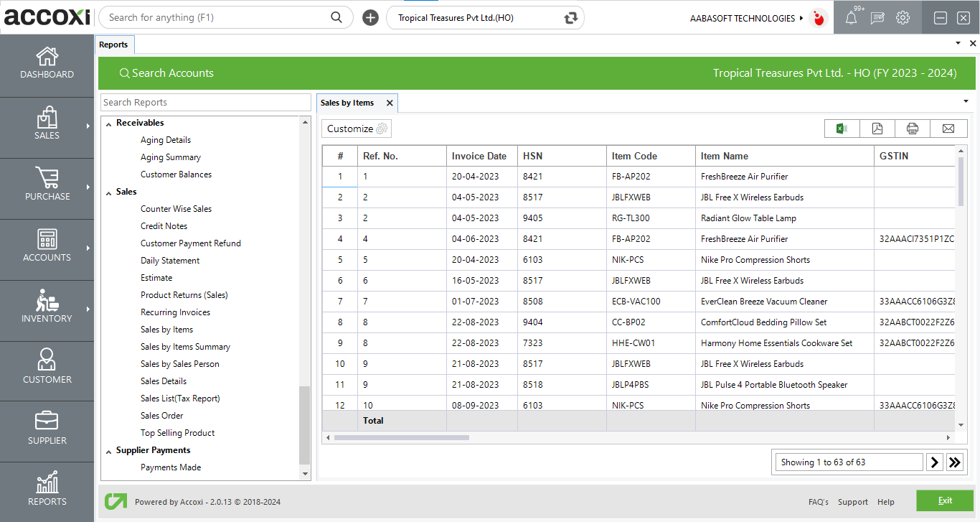
Task: Collapse the Receivables report group
Action: [x=109, y=123]
